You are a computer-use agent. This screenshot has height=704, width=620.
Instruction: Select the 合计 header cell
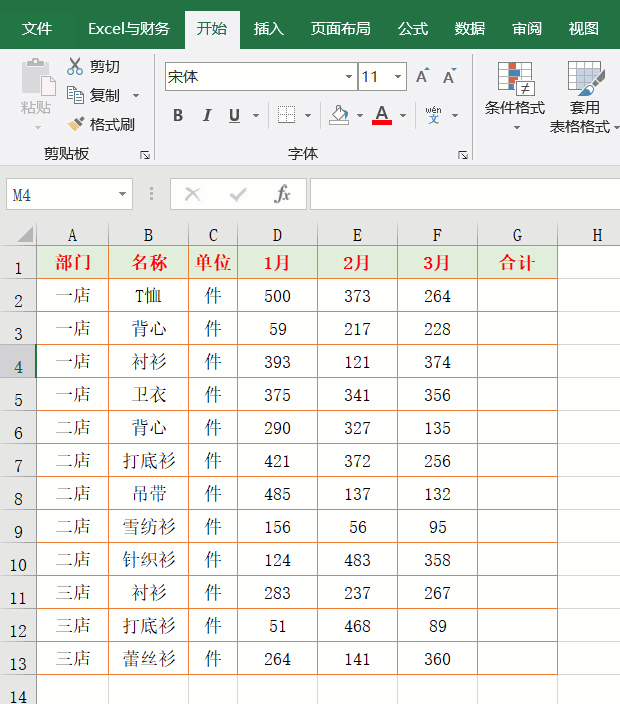click(x=518, y=262)
